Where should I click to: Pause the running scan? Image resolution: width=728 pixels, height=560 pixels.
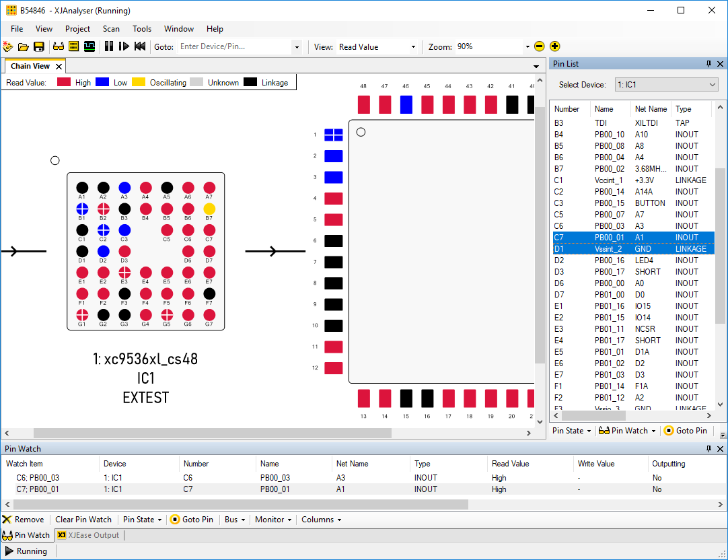tap(108, 46)
